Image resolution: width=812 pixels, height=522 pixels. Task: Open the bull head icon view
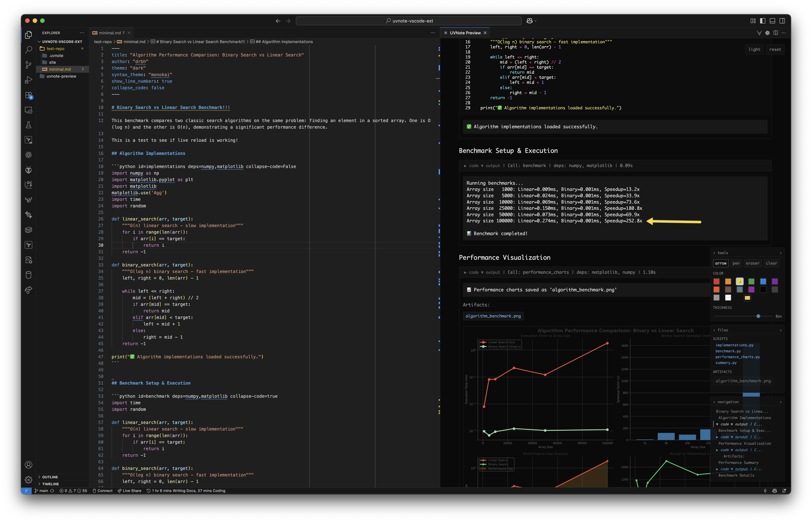coord(29,200)
